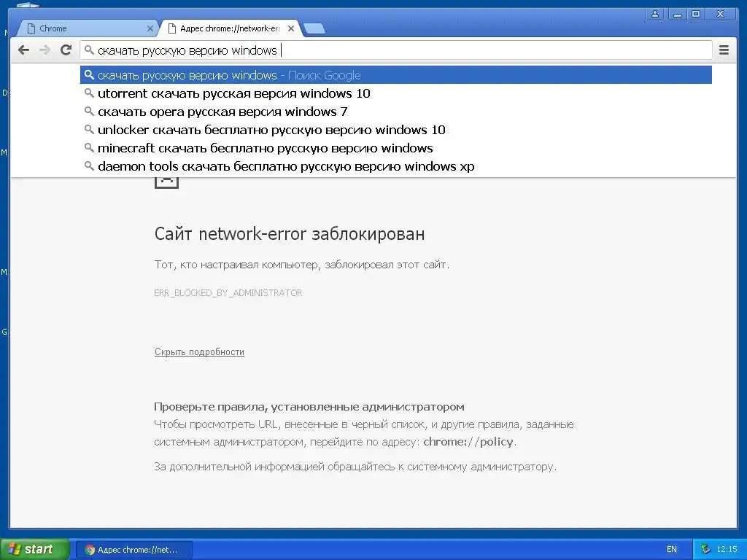Click the magnifier icon in the address bar

tap(89, 50)
